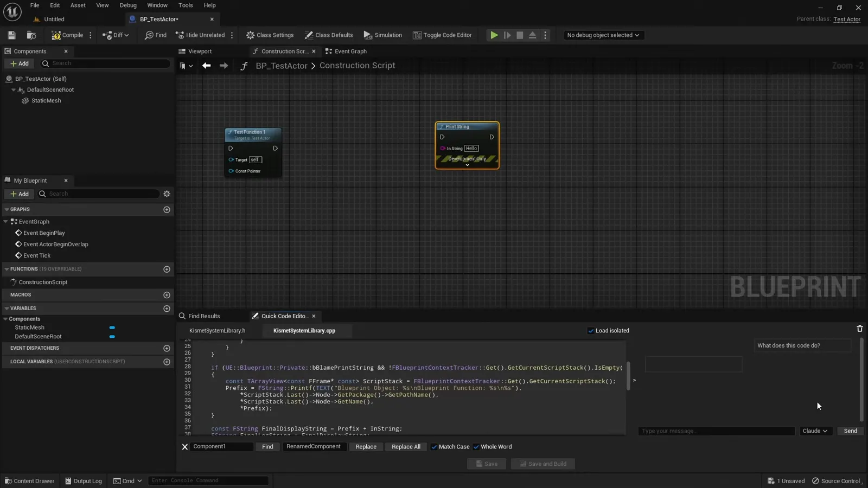Open Class Settings
This screenshot has width=868, height=488.
(270, 35)
